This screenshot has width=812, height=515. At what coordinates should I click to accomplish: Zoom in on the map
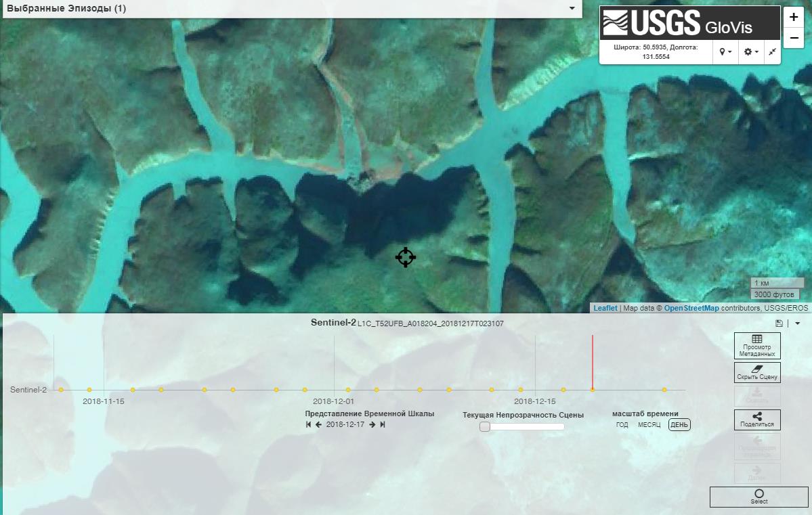(794, 17)
